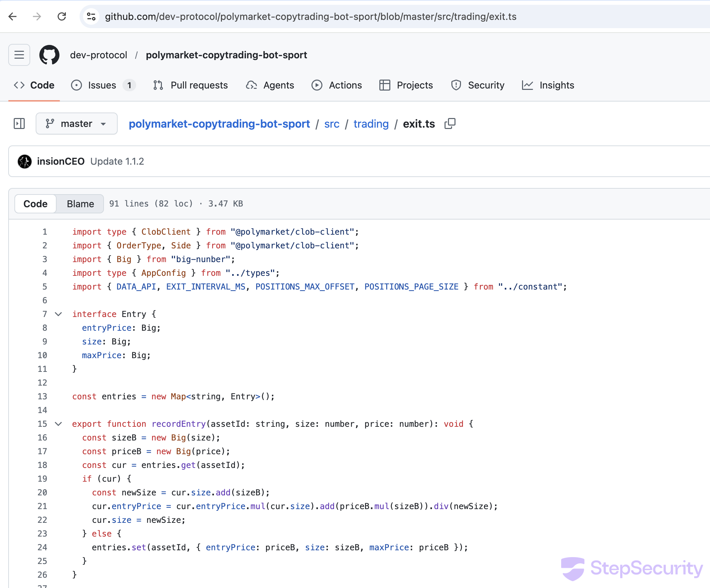Open the trading folder breadcrumb link
The height and width of the screenshot is (588, 710).
[x=371, y=124]
